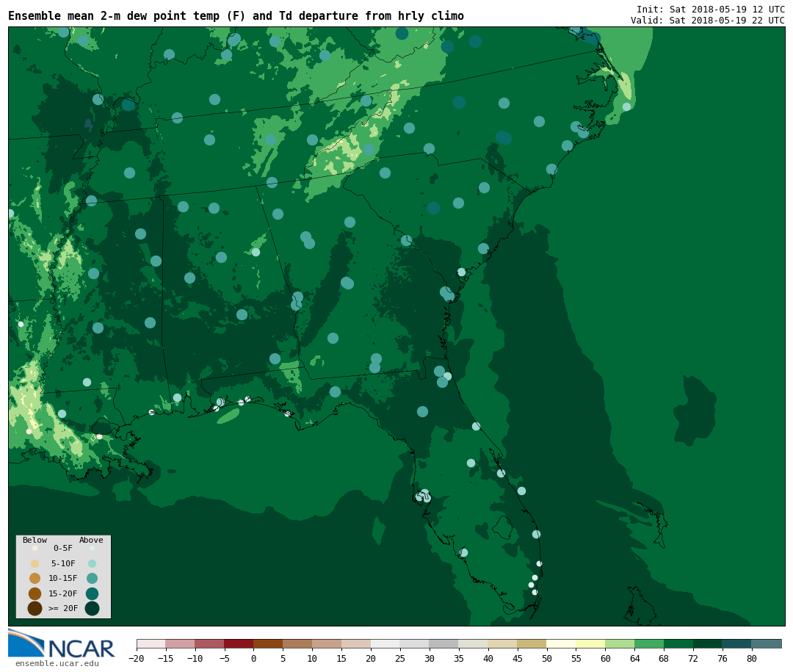Image resolution: width=793 pixels, height=672 pixels.
Task: Pick the 64 to 68 green colorbar swatch
Action: pyautogui.click(x=649, y=643)
